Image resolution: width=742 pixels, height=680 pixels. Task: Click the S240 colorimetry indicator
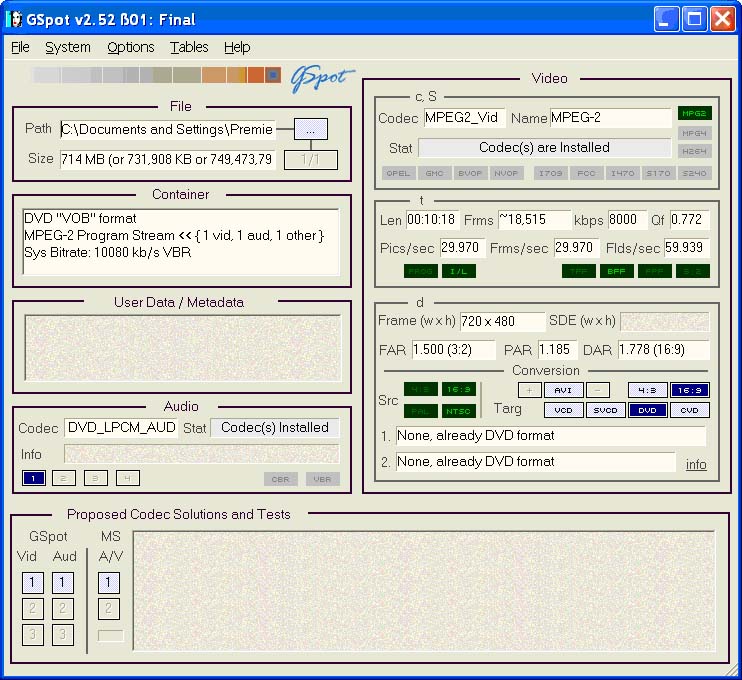[x=694, y=173]
